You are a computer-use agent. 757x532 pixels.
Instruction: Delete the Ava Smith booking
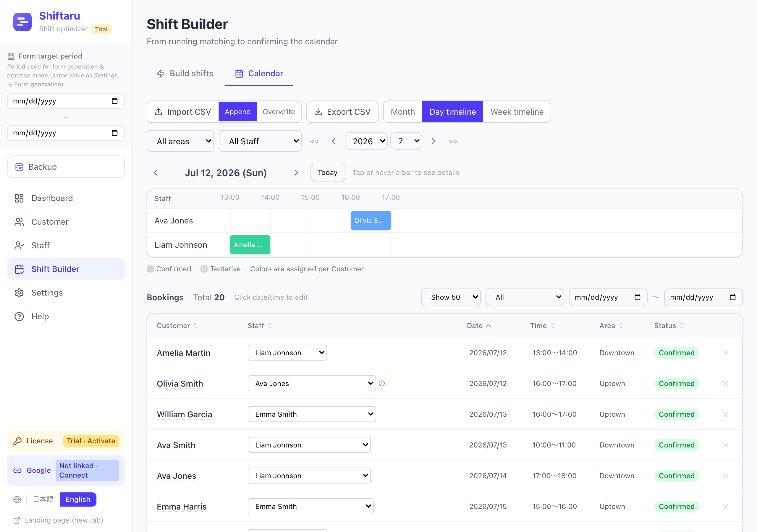(x=725, y=445)
